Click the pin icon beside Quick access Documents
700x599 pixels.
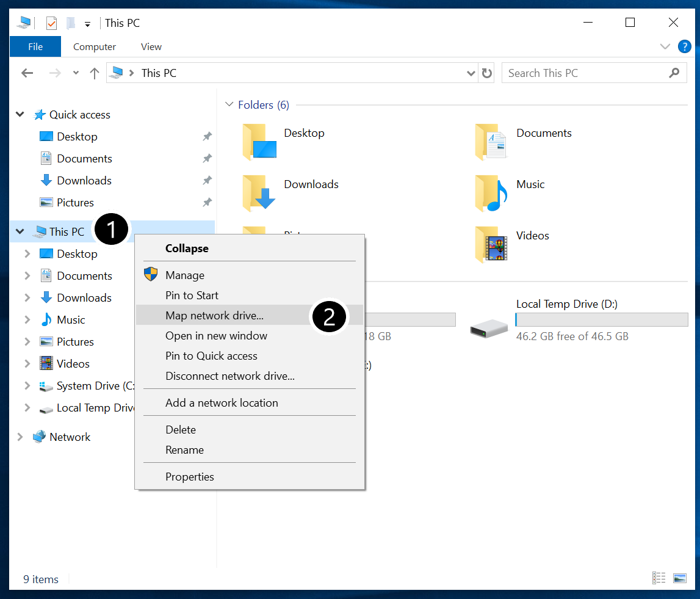[207, 158]
